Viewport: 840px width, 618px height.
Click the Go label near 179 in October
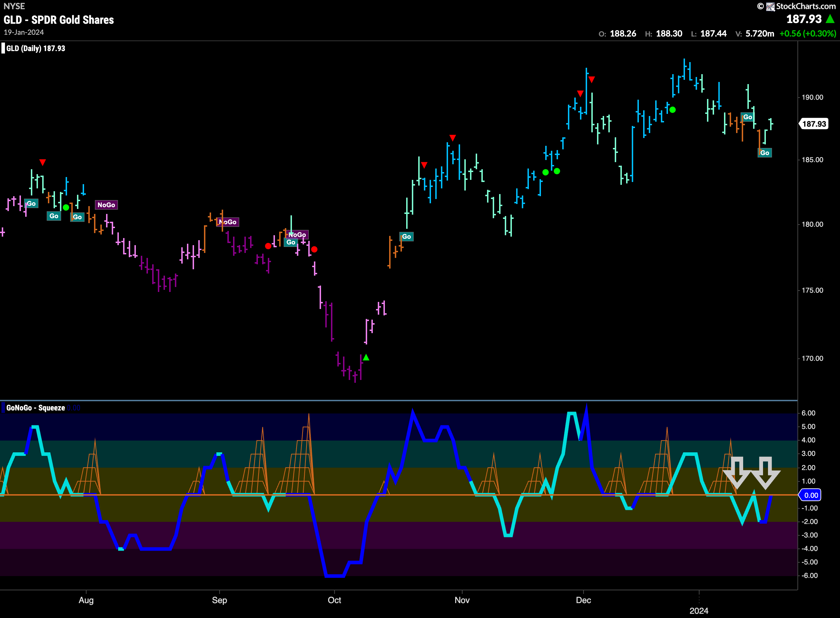click(407, 236)
